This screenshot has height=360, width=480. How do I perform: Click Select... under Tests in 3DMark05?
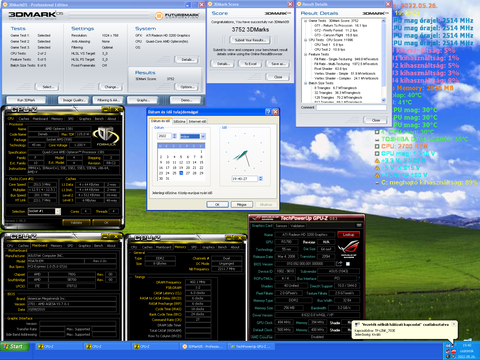point(47,87)
